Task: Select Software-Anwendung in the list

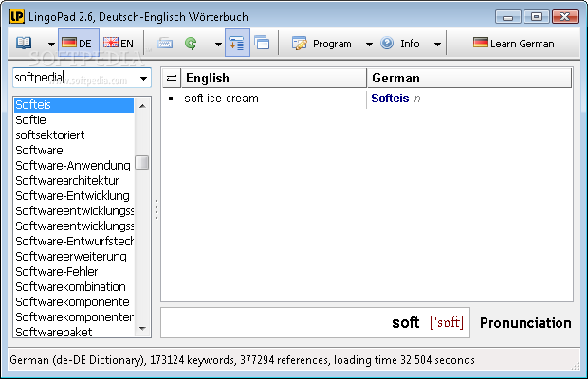Action: pyautogui.click(x=74, y=165)
